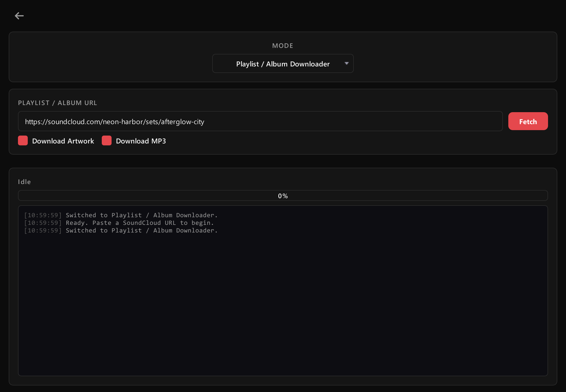Click the MODE section label

pyautogui.click(x=283, y=46)
